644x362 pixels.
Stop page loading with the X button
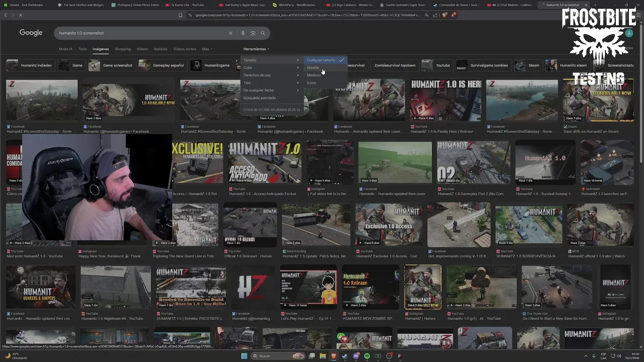[20, 15]
